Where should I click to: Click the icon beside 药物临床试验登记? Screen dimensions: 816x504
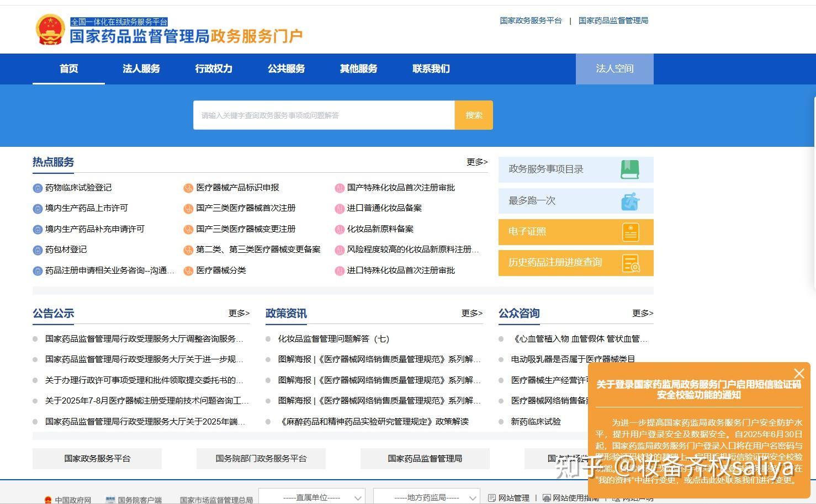38,188
